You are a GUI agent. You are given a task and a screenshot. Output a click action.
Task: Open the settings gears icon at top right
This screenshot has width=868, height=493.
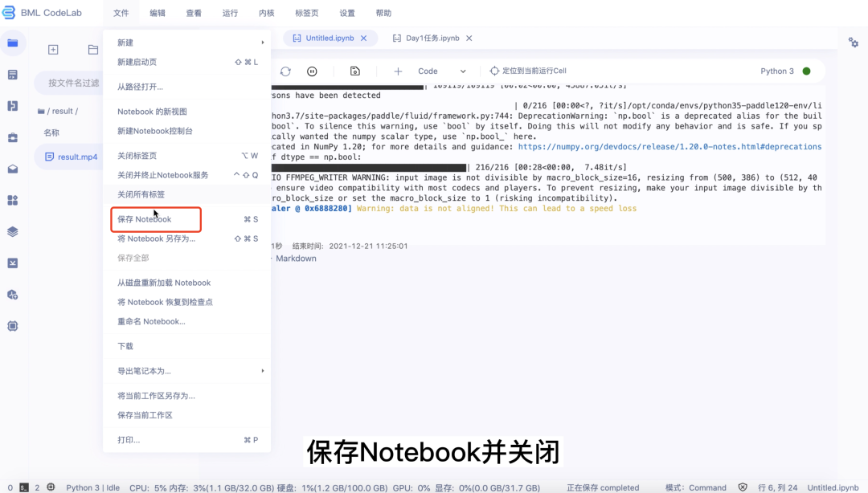(x=853, y=42)
